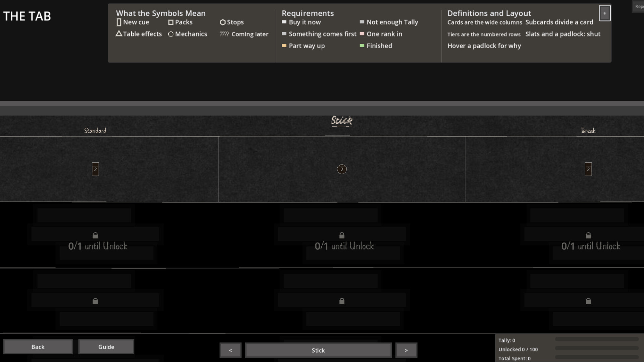Click the Mechanics circle symbol in legend

point(171,34)
